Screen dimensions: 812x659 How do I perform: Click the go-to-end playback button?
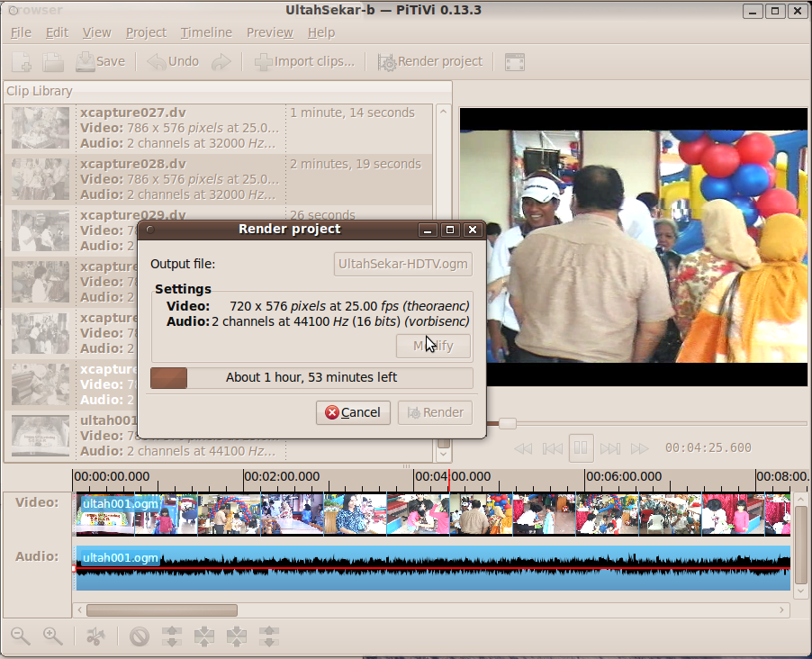coord(610,448)
